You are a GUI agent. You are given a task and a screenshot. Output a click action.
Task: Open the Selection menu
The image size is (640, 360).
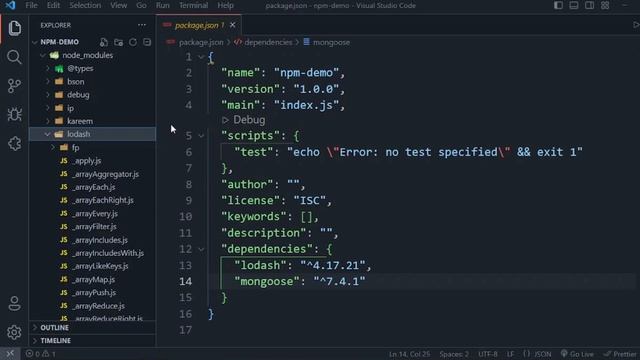85,5
